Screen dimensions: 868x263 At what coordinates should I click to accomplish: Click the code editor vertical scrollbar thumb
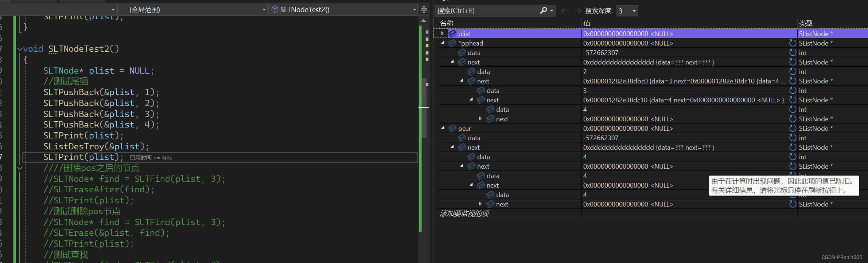424,108
